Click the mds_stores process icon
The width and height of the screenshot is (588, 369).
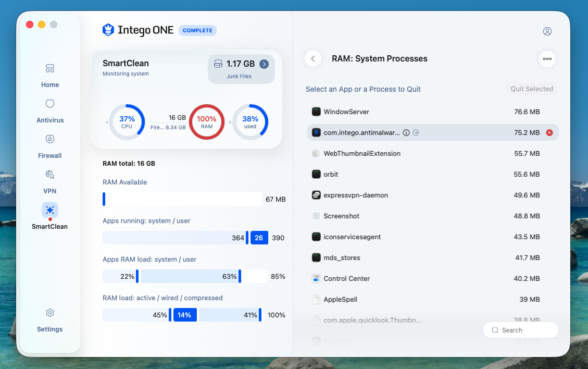[316, 257]
